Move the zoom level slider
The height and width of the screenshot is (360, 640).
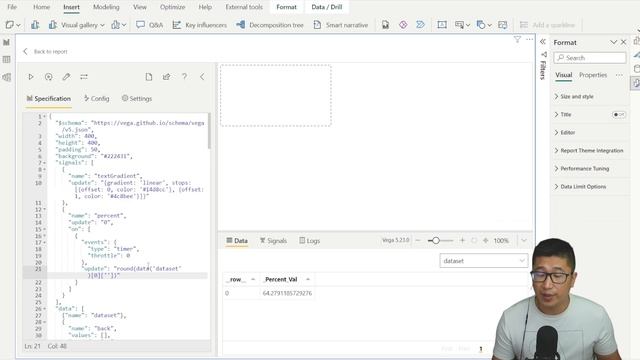[436, 241]
